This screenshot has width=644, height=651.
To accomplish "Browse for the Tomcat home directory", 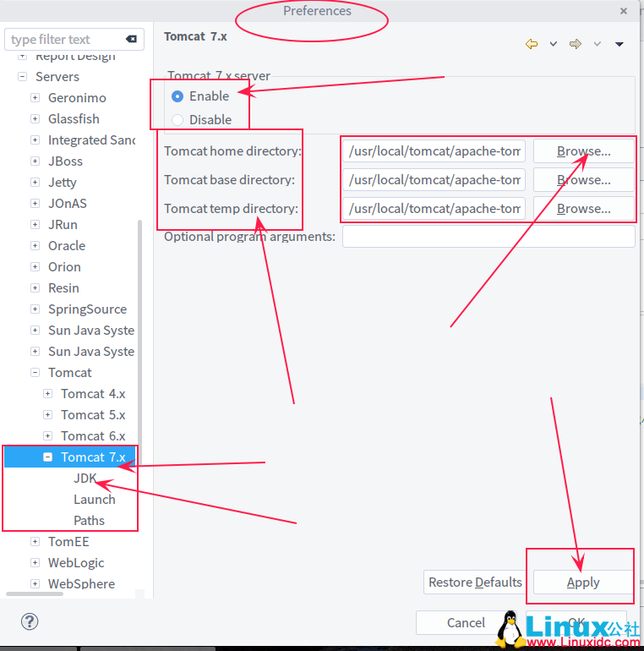I will pos(583,151).
